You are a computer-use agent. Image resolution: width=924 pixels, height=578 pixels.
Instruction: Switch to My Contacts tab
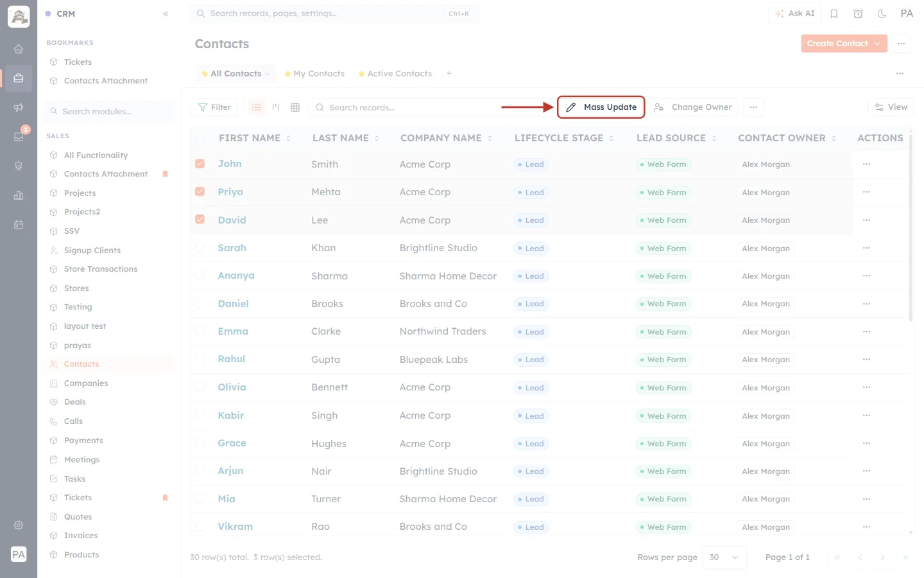point(314,74)
